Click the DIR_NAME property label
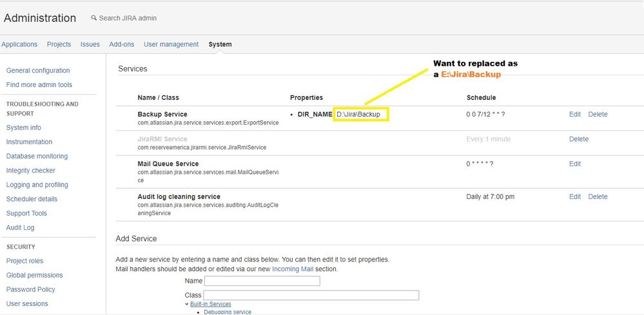This screenshot has height=315, width=644. [315, 115]
